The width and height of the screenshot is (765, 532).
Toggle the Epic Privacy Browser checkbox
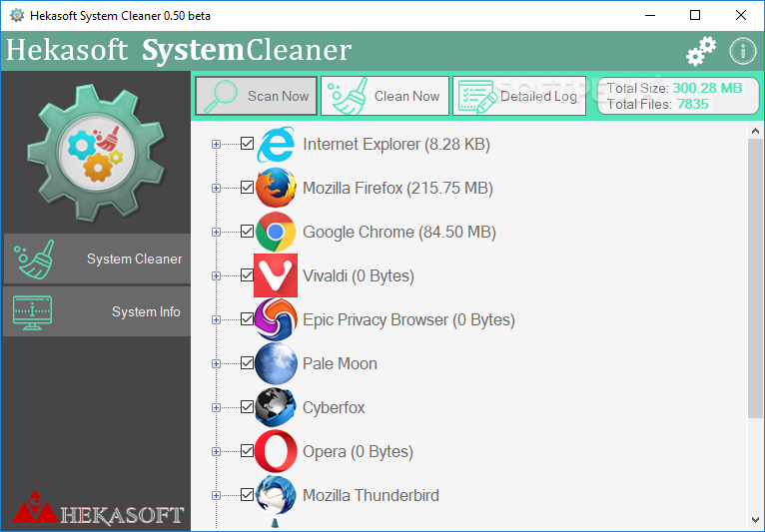[248, 319]
